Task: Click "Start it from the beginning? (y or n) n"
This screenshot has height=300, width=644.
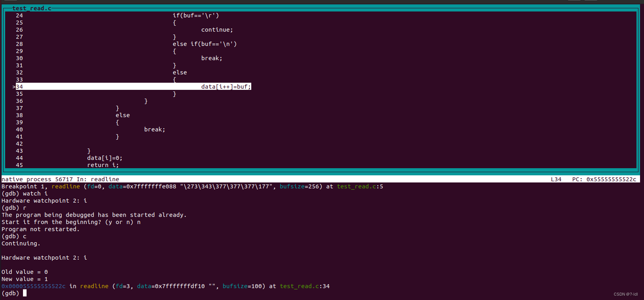Action: 71,222
